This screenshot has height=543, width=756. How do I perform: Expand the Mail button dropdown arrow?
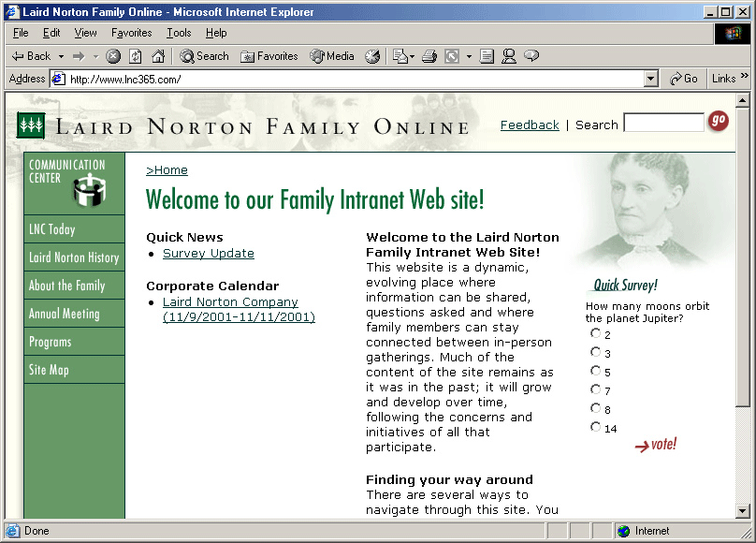[412, 57]
